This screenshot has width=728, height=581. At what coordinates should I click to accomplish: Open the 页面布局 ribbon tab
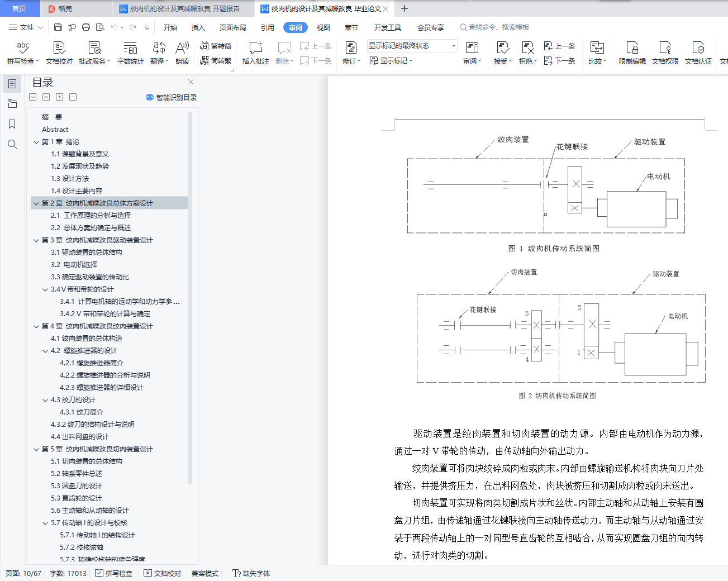[x=233, y=27]
